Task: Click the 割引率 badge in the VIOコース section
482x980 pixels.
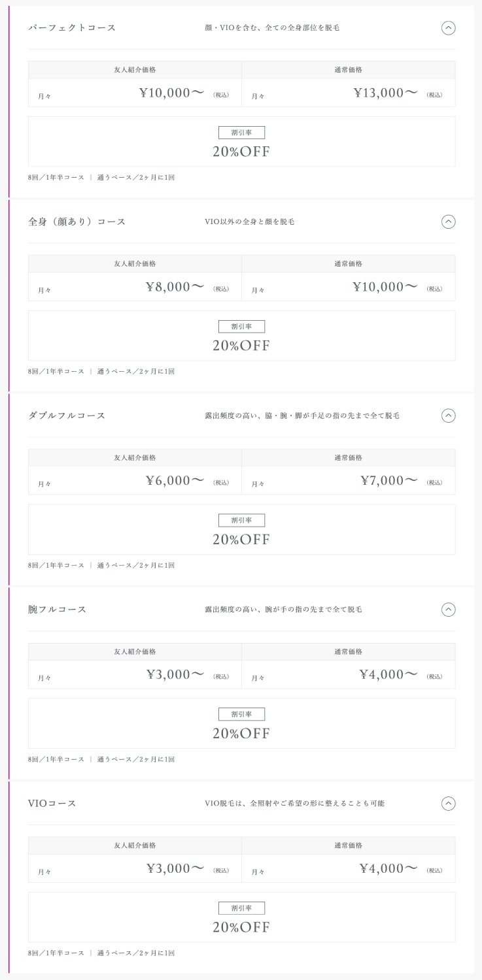Action: click(241, 908)
